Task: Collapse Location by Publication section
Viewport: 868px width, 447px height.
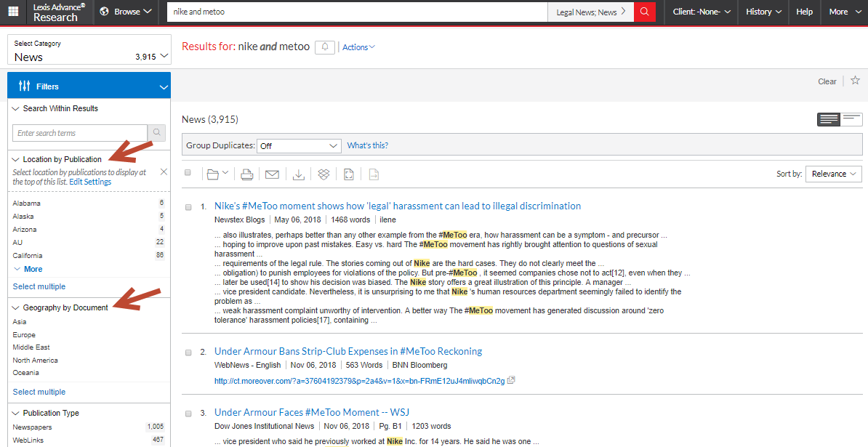Action: point(15,159)
